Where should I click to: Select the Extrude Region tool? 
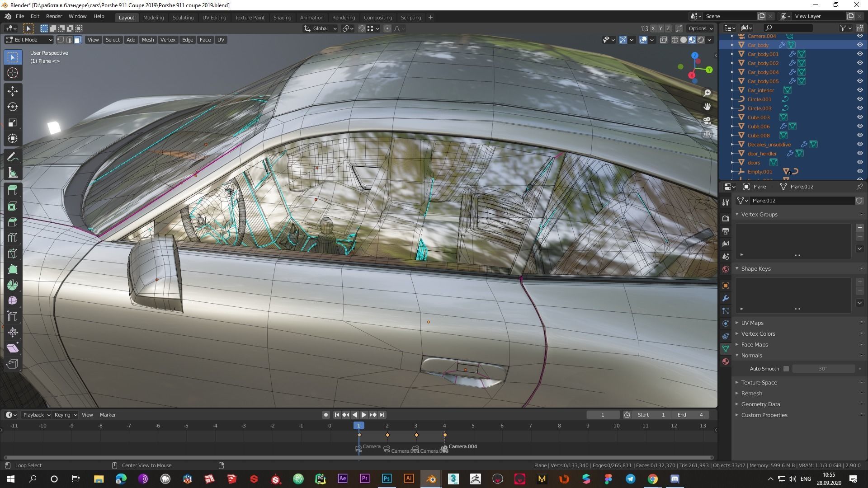pos(13,190)
